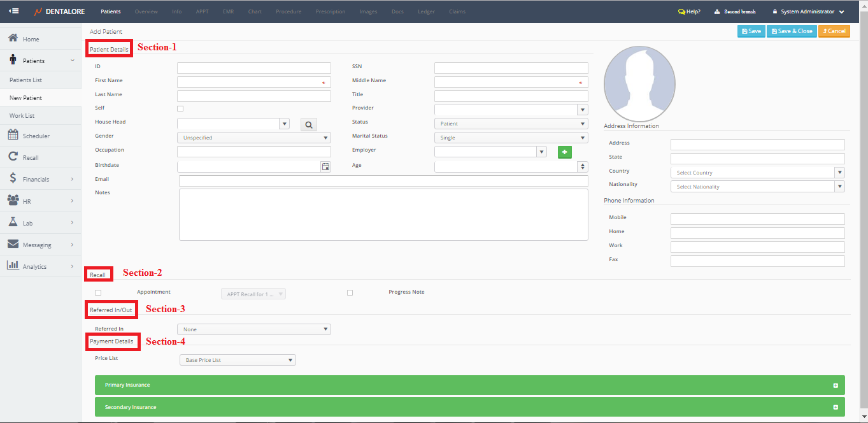Click the Age spinner control
The height and width of the screenshot is (423, 868).
coord(583,166)
